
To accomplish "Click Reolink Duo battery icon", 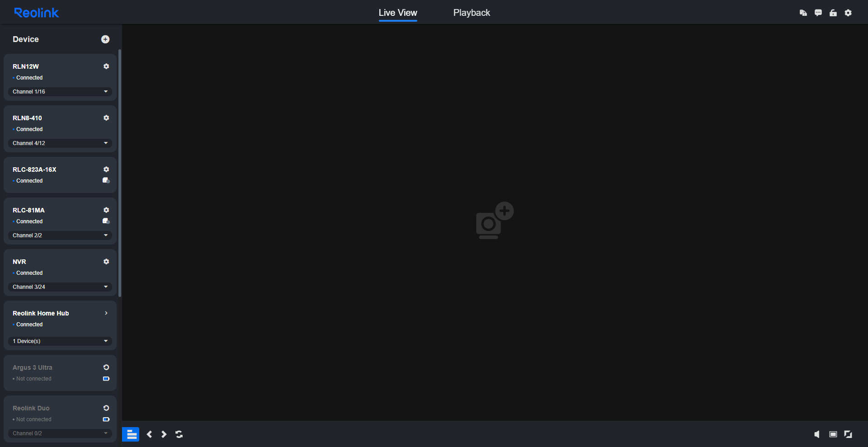I will click(106, 419).
